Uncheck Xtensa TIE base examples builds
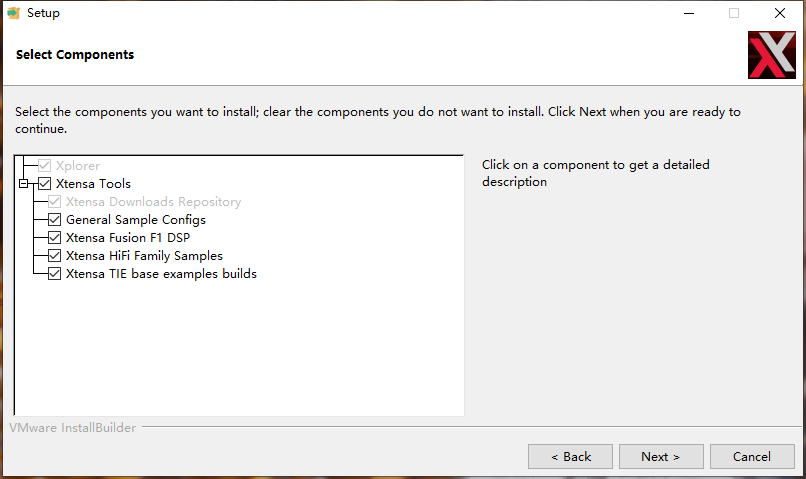This screenshot has width=806, height=479. 54,274
